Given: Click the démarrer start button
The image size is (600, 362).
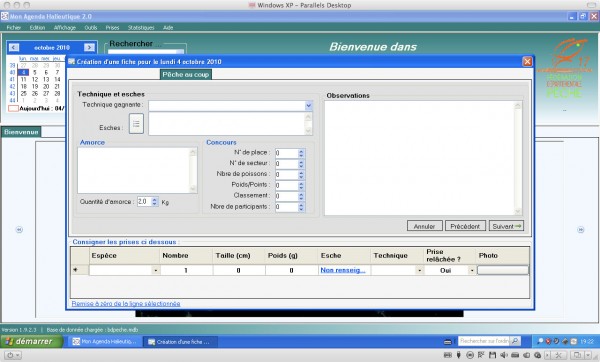Looking at the screenshot, I should coord(31,341).
